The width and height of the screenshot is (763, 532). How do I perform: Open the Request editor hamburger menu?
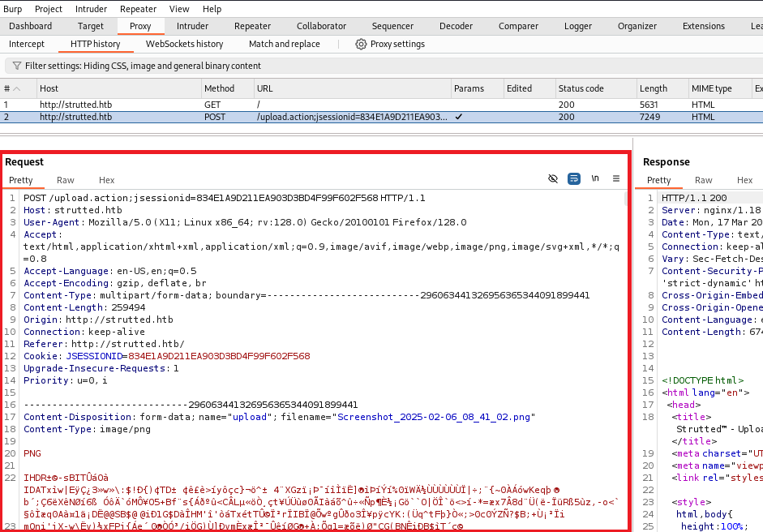[x=616, y=178]
